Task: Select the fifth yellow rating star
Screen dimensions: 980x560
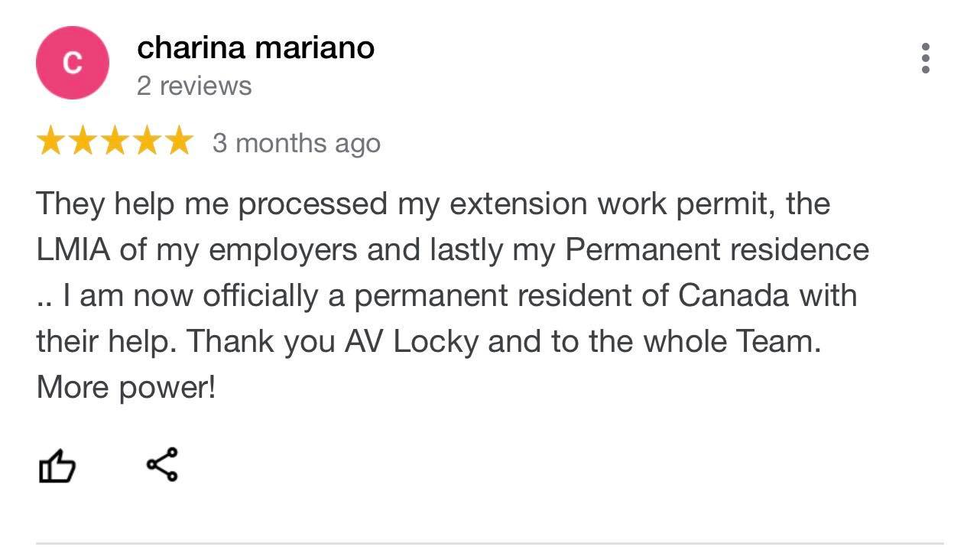Action: tap(179, 142)
